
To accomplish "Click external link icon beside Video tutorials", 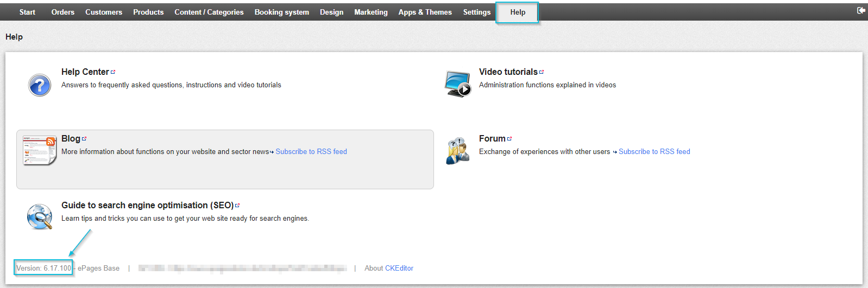I will click(542, 72).
